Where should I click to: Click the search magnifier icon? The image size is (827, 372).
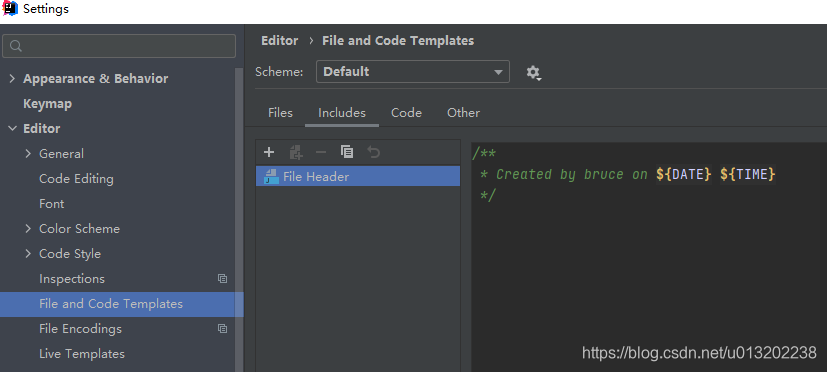[16, 46]
